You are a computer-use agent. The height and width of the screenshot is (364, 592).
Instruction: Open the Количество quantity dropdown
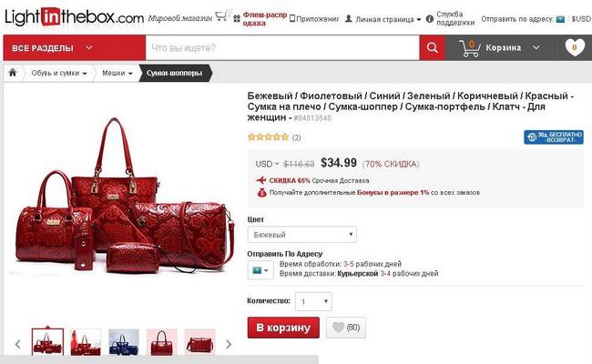click(x=313, y=301)
